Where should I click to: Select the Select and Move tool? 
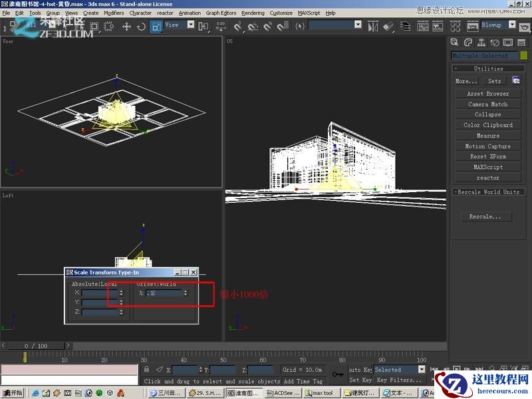tap(127, 26)
